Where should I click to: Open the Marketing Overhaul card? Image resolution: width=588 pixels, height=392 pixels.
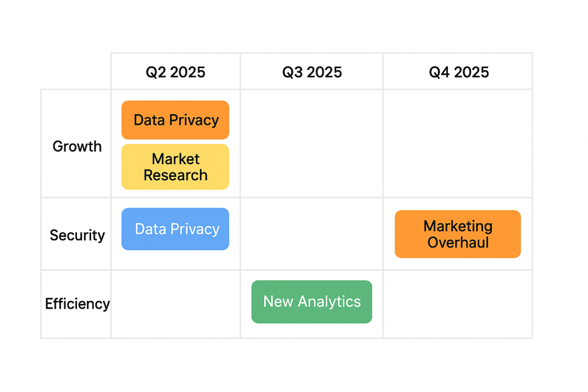458,234
